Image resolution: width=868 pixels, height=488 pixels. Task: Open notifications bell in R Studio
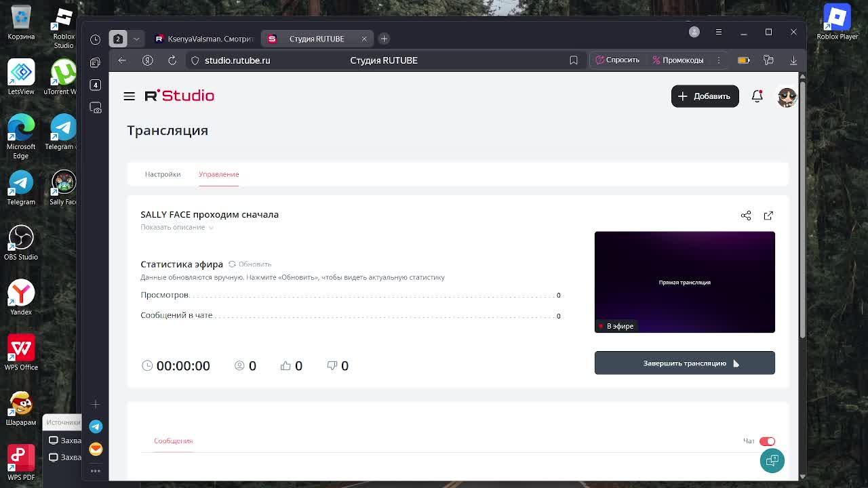point(757,96)
